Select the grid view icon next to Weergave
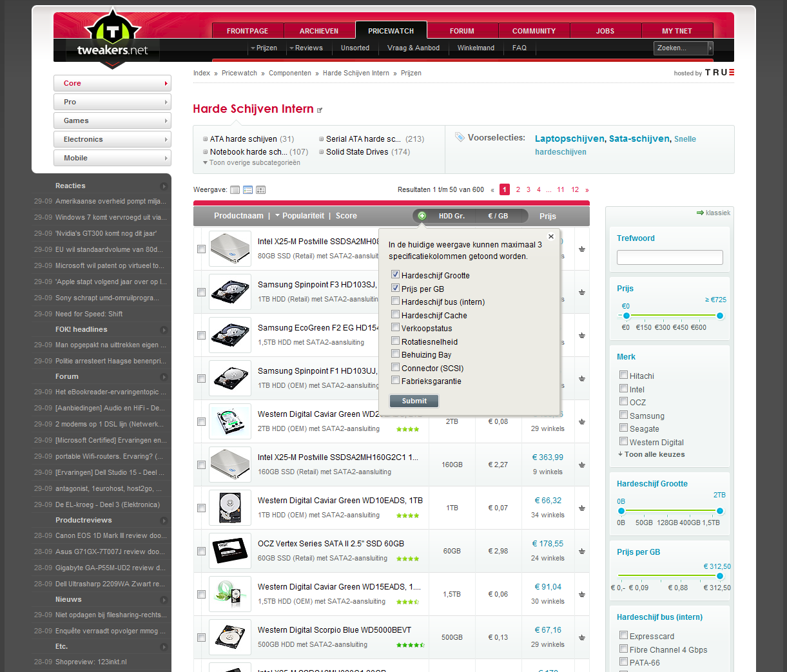 (x=260, y=190)
